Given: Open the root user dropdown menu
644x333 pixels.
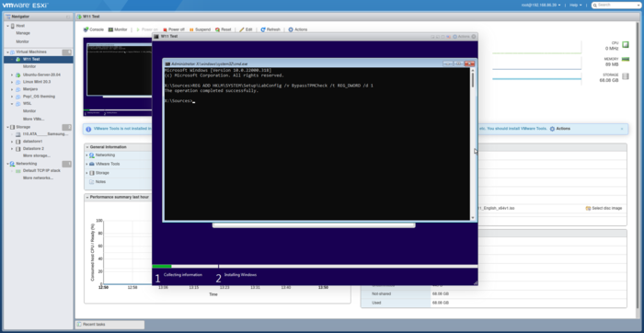Looking at the screenshot, I should click(541, 5).
